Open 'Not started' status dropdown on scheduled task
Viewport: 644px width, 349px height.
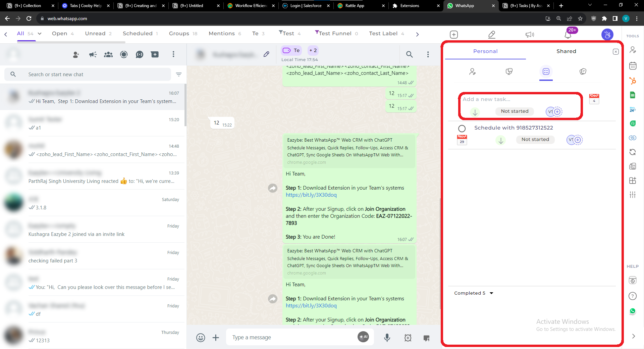click(535, 140)
